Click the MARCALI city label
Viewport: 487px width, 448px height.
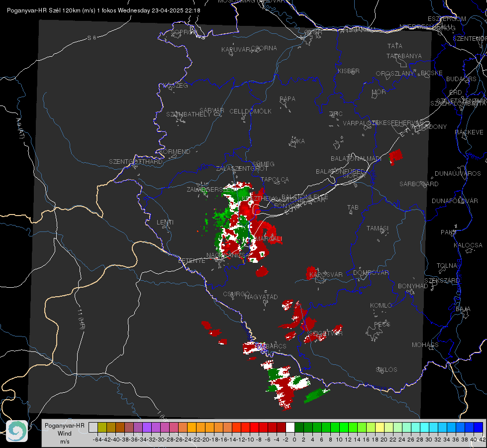pos(269,239)
